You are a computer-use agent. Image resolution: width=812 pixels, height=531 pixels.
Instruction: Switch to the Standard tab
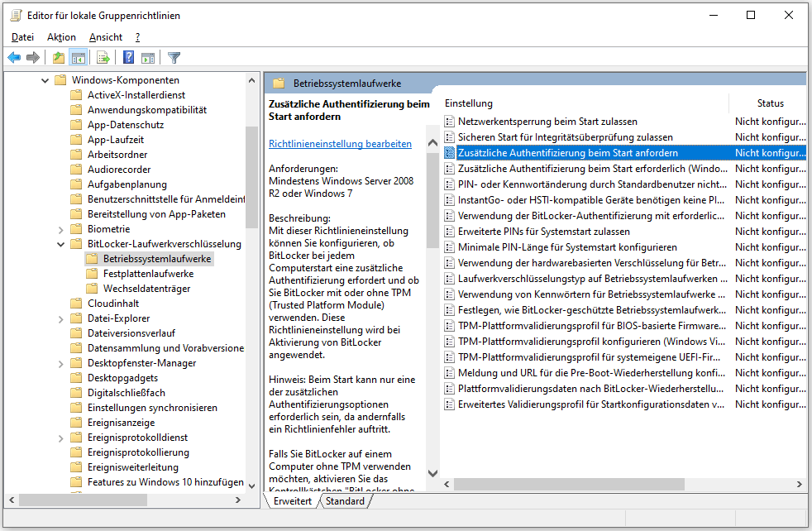345,501
